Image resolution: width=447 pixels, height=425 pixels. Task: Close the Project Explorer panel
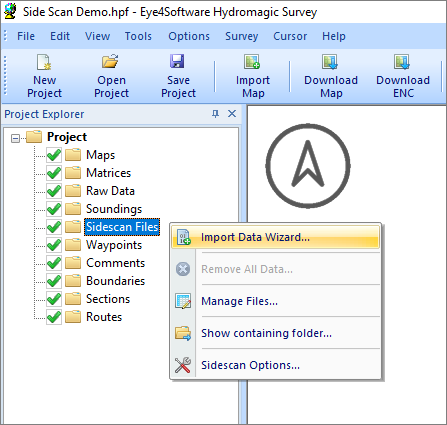[x=232, y=114]
